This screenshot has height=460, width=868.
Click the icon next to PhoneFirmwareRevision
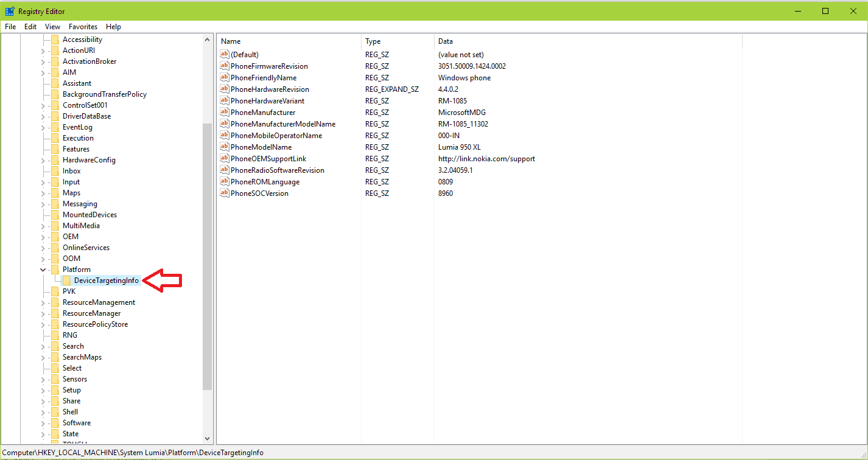(224, 66)
